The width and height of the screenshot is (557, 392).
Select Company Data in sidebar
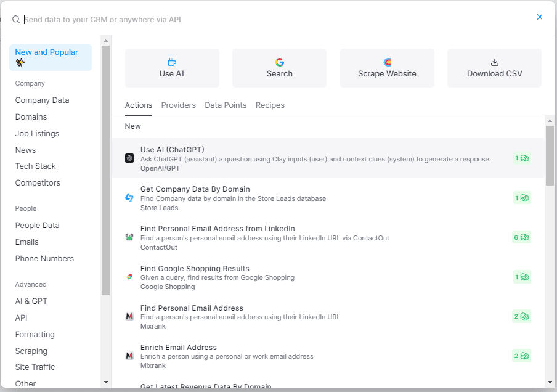point(42,100)
